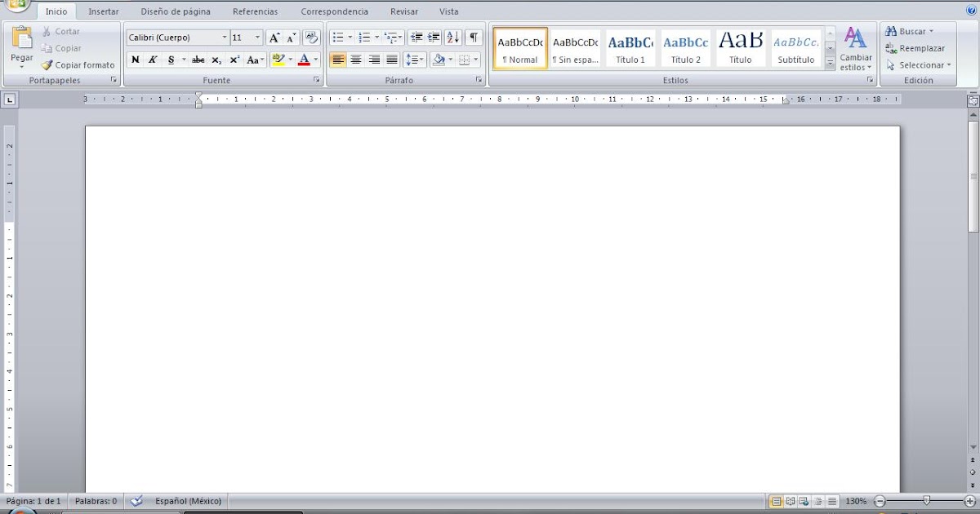Select the strikethrough (Tachado) icon
The image size is (980, 514).
tap(198, 60)
